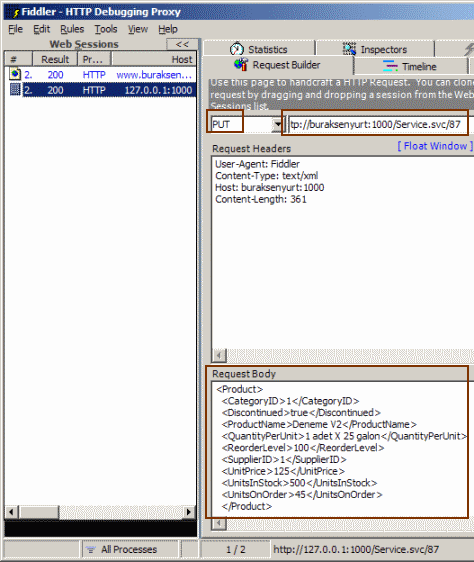Switch to the Statistics tab
474x562 pixels.
coord(259,49)
